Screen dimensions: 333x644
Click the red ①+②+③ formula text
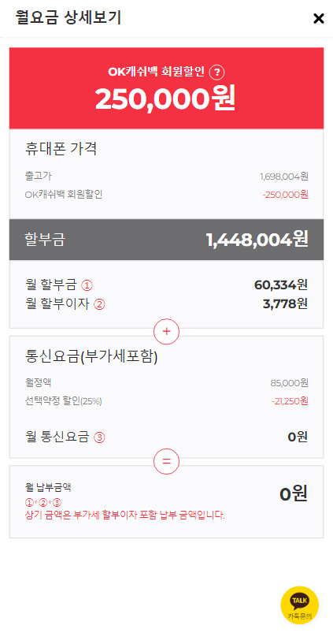point(43,502)
